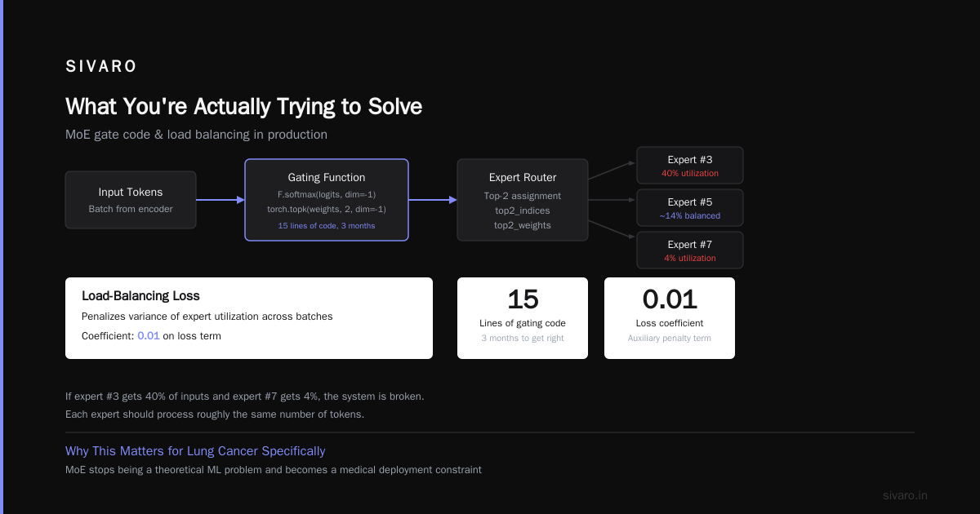Select the Input Tokens box

click(x=131, y=200)
